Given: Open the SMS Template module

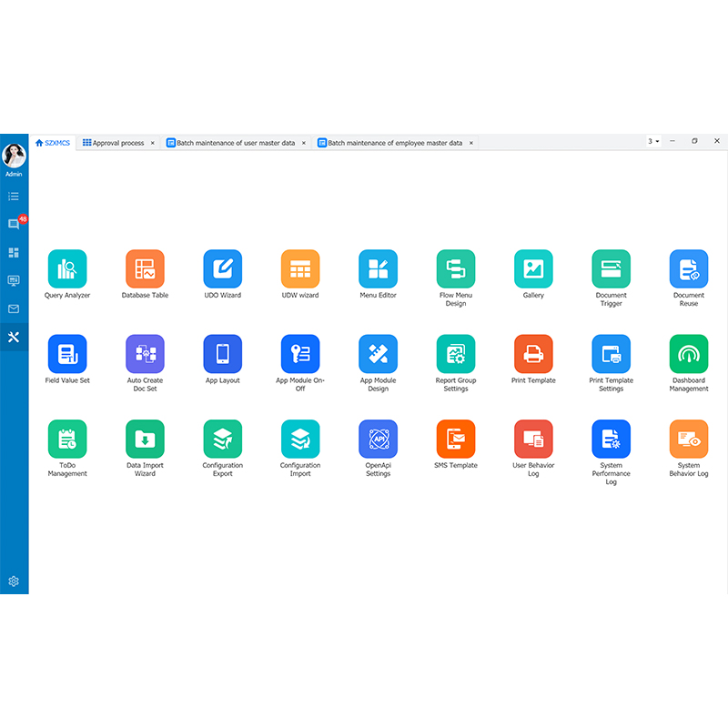Looking at the screenshot, I should pyautogui.click(x=455, y=440).
